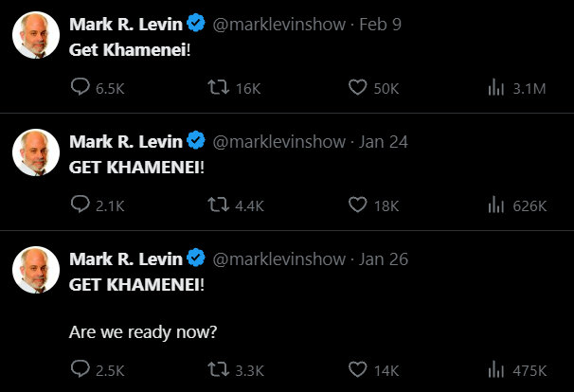Retweet the Feb 9 tweet
This screenshot has height=392, width=574.
219,88
